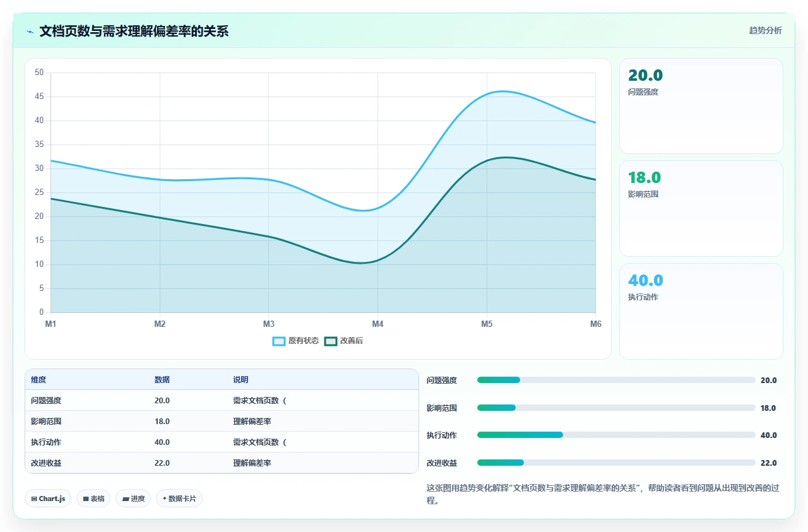Select the 影响范围 table row cell
The image size is (808, 532).
click(x=46, y=421)
